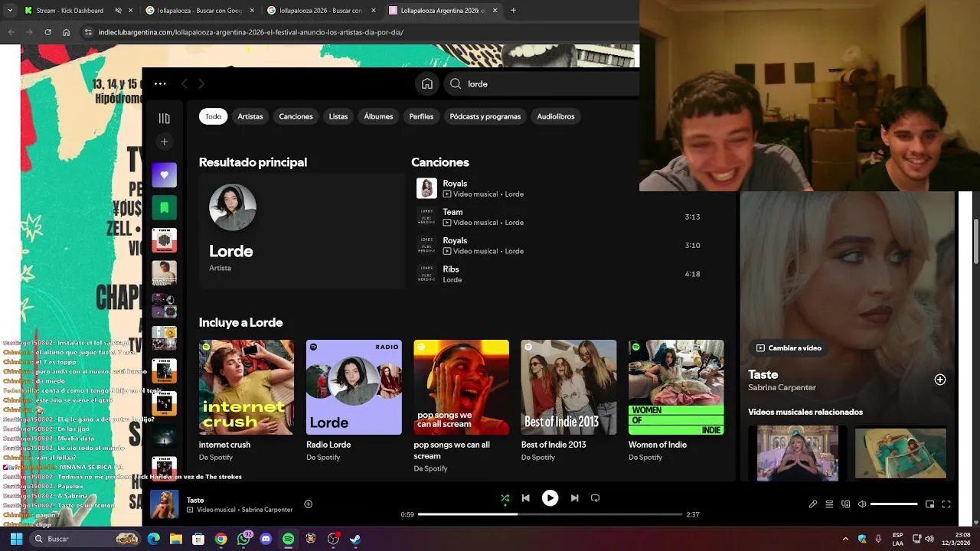Viewport: 980px width, 551px height.
Task: Open the Best of Indie 2013 playlist
Action: (x=568, y=400)
